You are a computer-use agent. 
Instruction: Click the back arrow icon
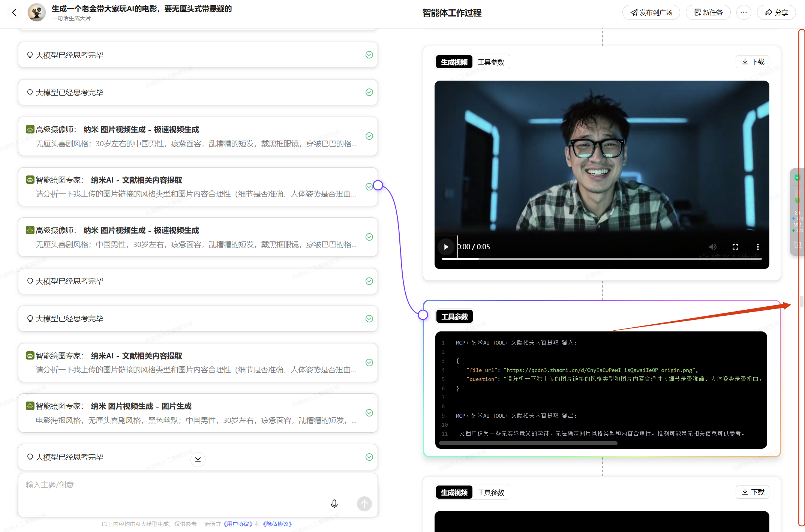14,13
